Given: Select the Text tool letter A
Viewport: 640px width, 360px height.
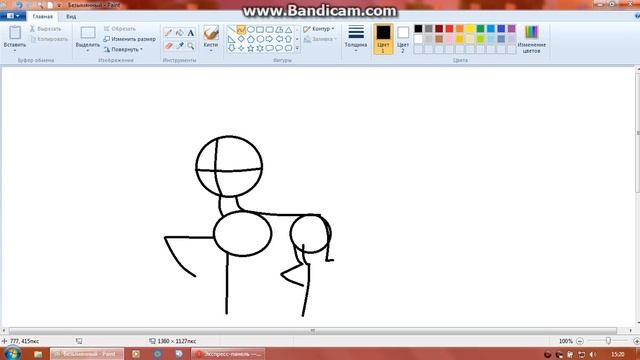Looking at the screenshot, I should [x=191, y=33].
